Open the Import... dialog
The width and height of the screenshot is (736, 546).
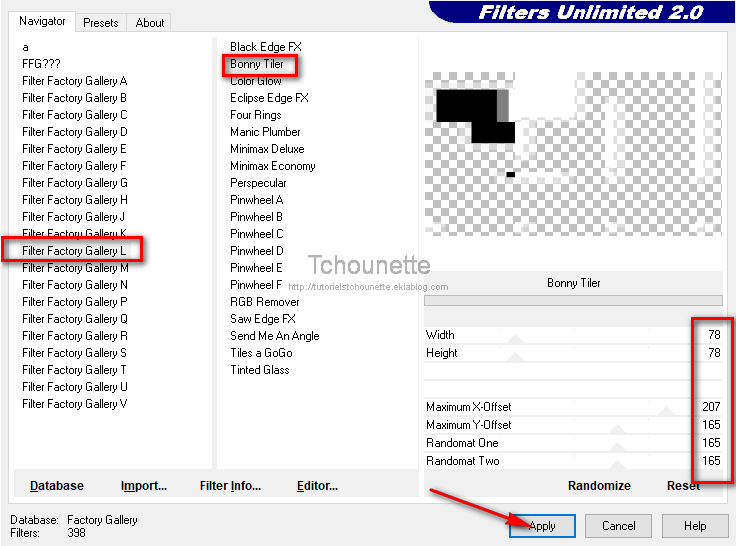point(144,486)
